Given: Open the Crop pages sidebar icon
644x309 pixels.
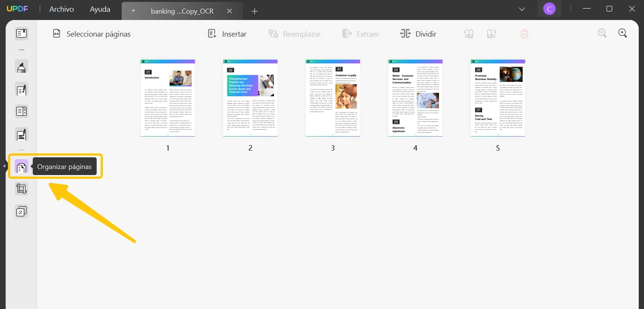Looking at the screenshot, I should pos(21,189).
